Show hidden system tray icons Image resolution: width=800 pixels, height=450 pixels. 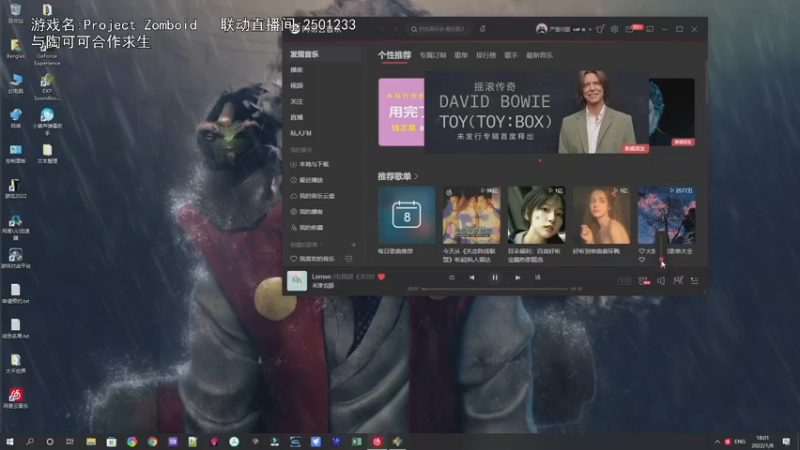point(717,441)
